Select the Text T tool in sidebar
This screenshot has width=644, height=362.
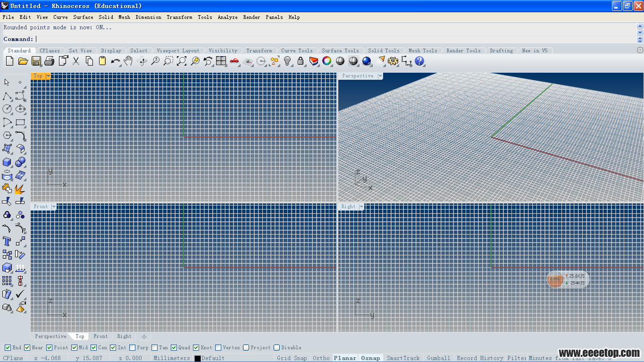coord(7,241)
